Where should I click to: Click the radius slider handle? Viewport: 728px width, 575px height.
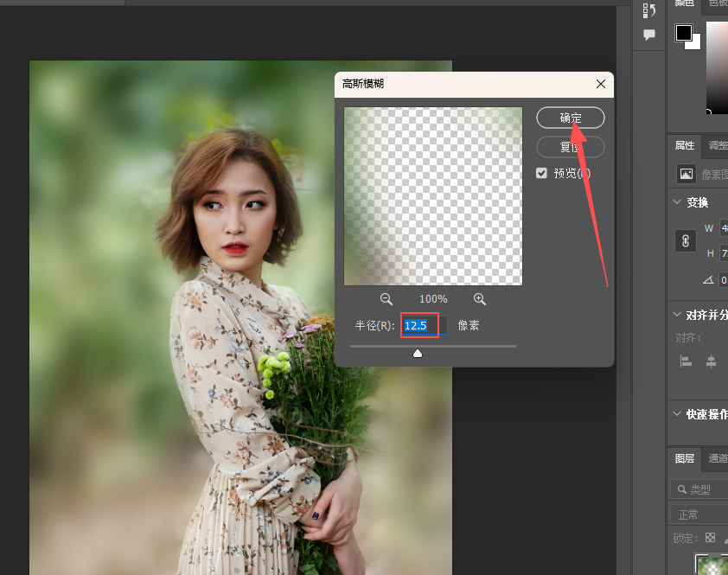418,354
